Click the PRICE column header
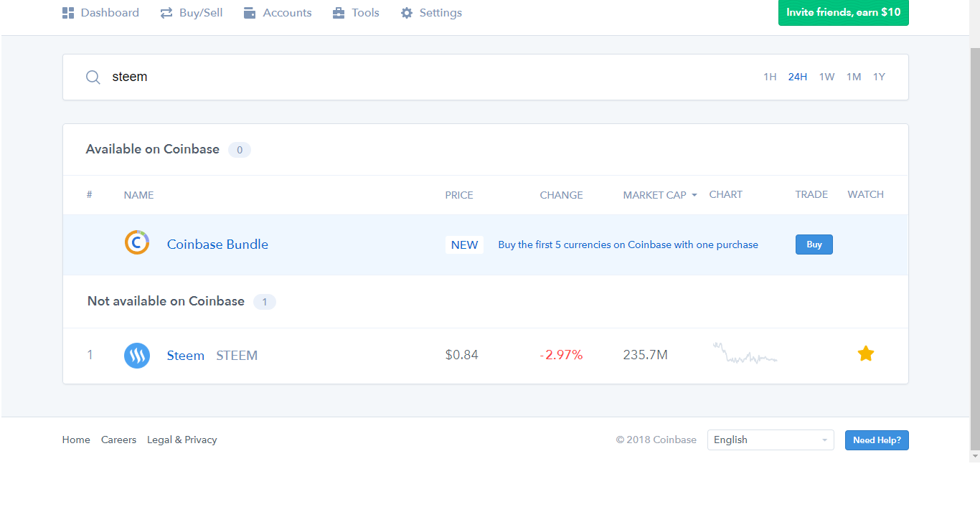This screenshot has height=522, width=980. coord(459,195)
